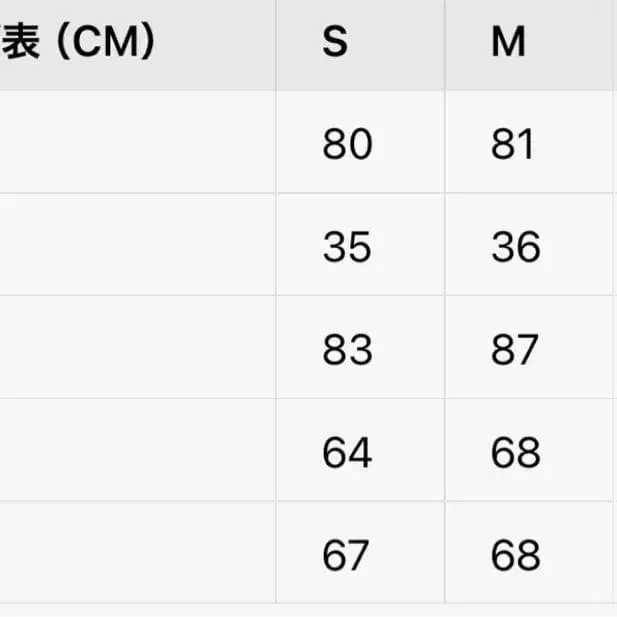The image size is (617, 617).
Task: Click the 68 cell beside 67
Action: click(x=515, y=554)
